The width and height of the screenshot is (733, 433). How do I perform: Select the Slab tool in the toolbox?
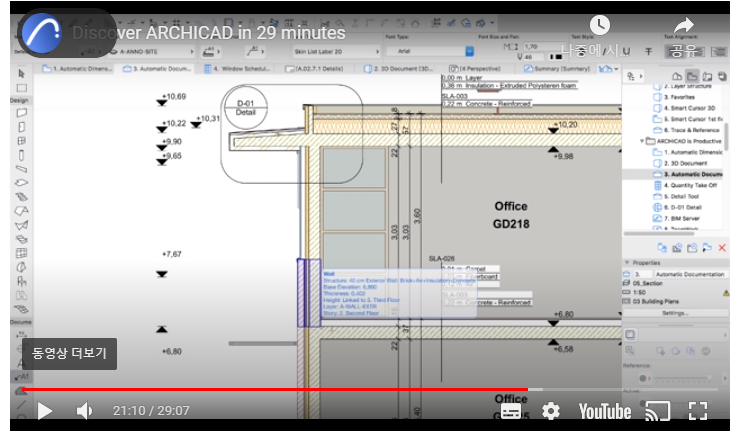[22, 182]
